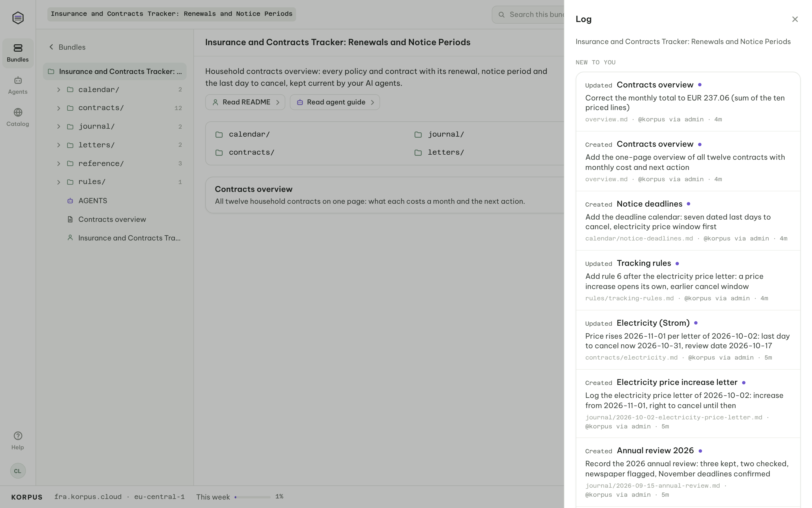
Task: Click the rules/ folder icon in tree
Action: tap(70, 182)
